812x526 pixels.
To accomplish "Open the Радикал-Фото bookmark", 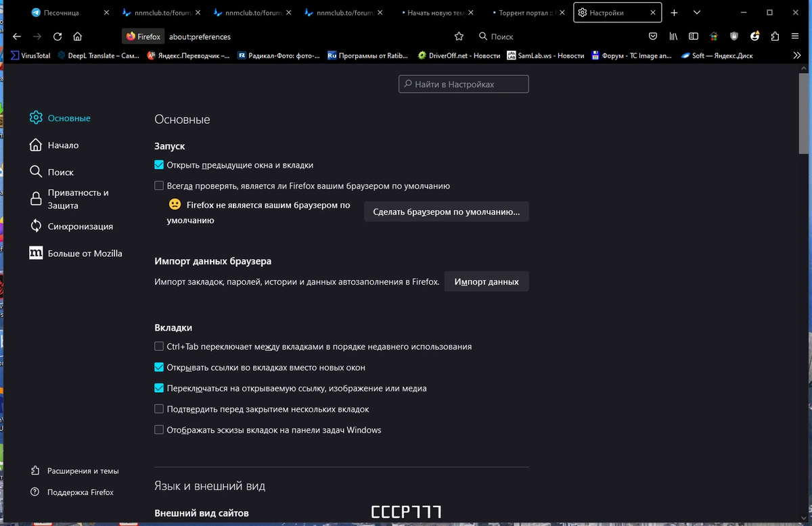I will pos(279,55).
